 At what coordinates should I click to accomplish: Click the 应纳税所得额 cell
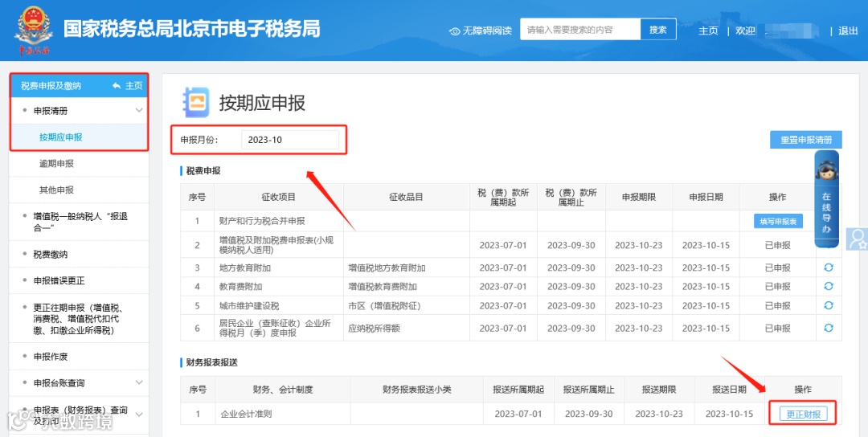coord(407,328)
